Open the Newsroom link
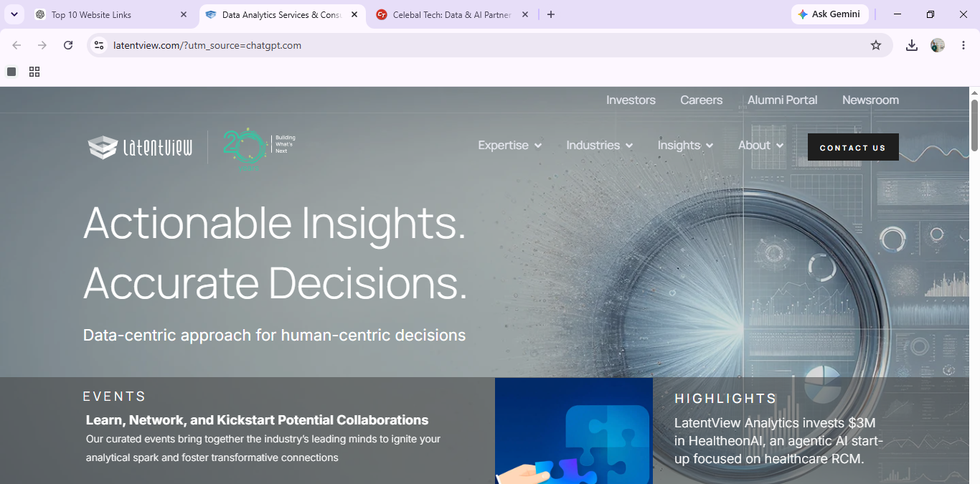Viewport: 980px width, 484px height. coord(870,100)
